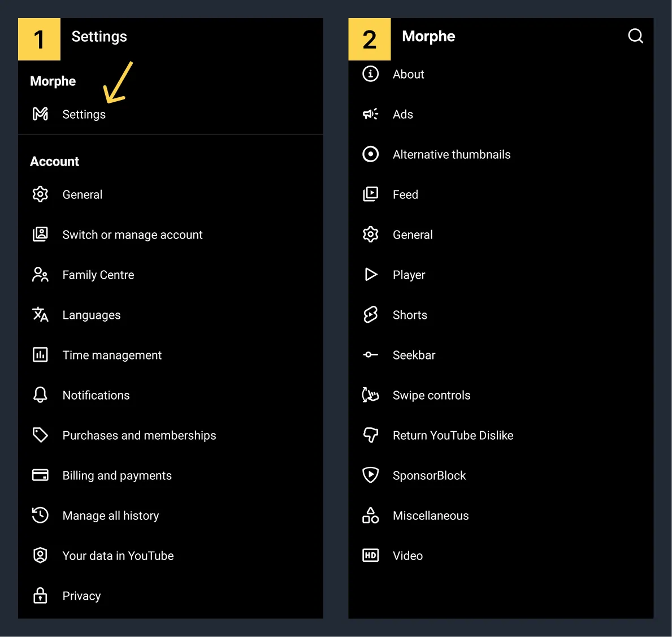Image resolution: width=672 pixels, height=637 pixels.
Task: Open Your data in YouTube
Action: tap(171, 556)
